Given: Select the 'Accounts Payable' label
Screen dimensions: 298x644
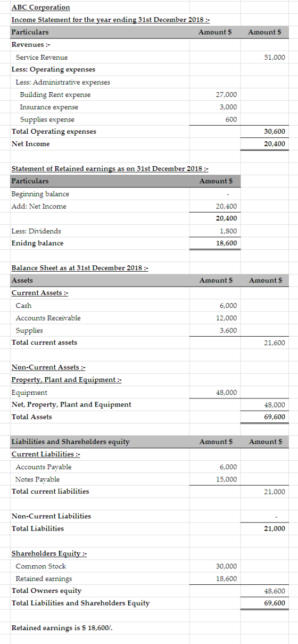Looking at the screenshot, I should click(x=43, y=467).
